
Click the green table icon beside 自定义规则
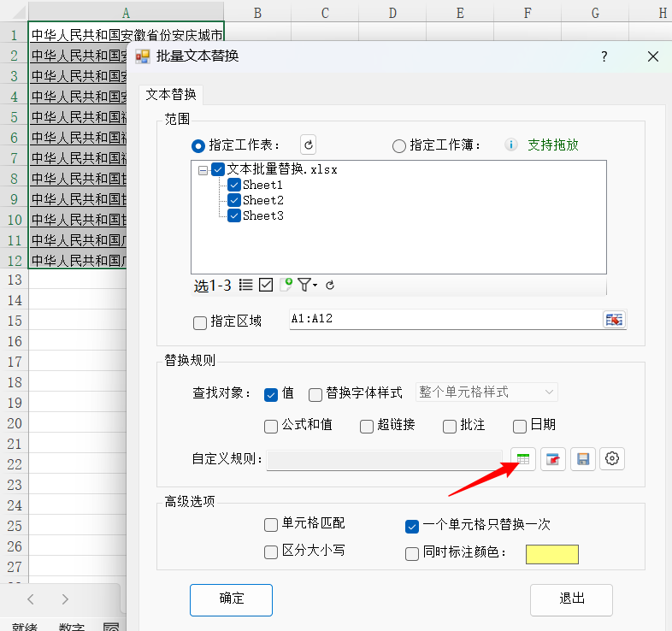tap(523, 459)
